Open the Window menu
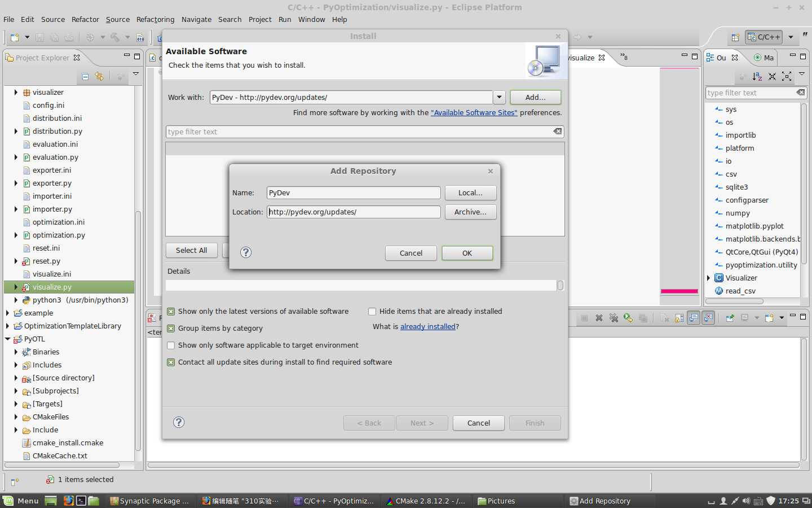 [312, 19]
